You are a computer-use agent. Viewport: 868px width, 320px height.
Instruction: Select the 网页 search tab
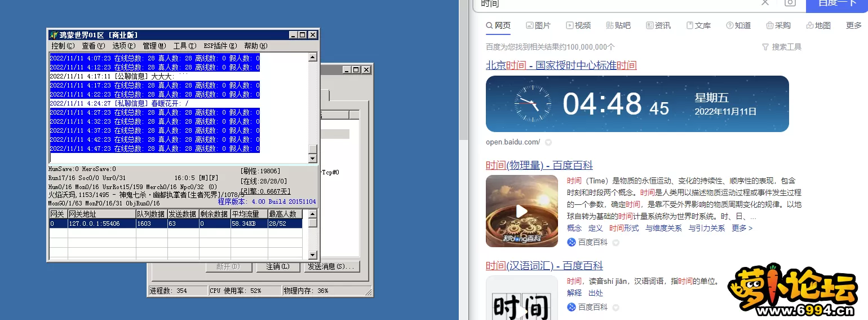tap(498, 25)
